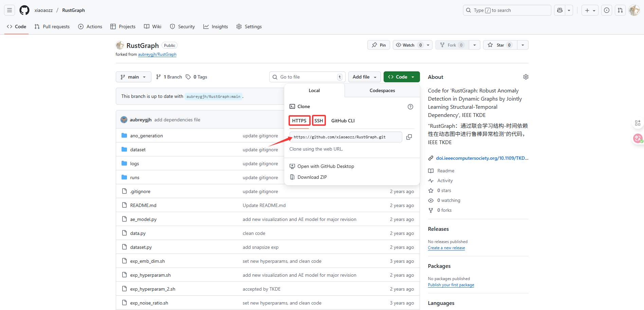Open the Security tab
The width and height of the screenshot is (644, 310).
point(182,27)
